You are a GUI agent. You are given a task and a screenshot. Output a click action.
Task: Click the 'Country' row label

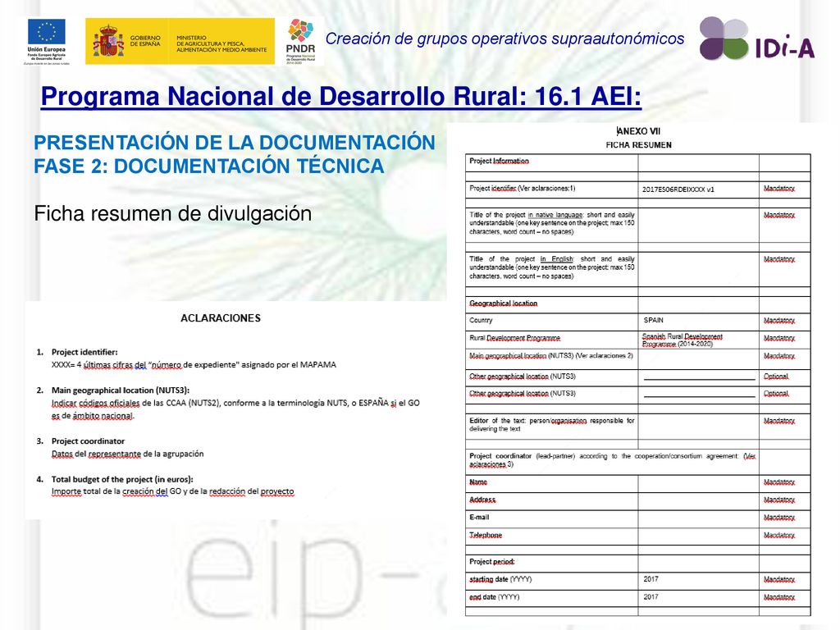481,320
